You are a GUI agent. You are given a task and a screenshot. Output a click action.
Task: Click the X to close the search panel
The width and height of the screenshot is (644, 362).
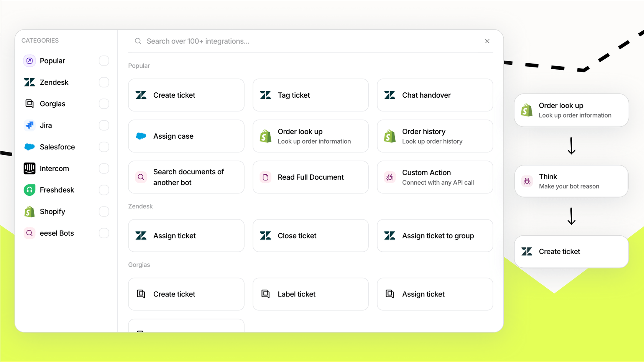coord(487,41)
